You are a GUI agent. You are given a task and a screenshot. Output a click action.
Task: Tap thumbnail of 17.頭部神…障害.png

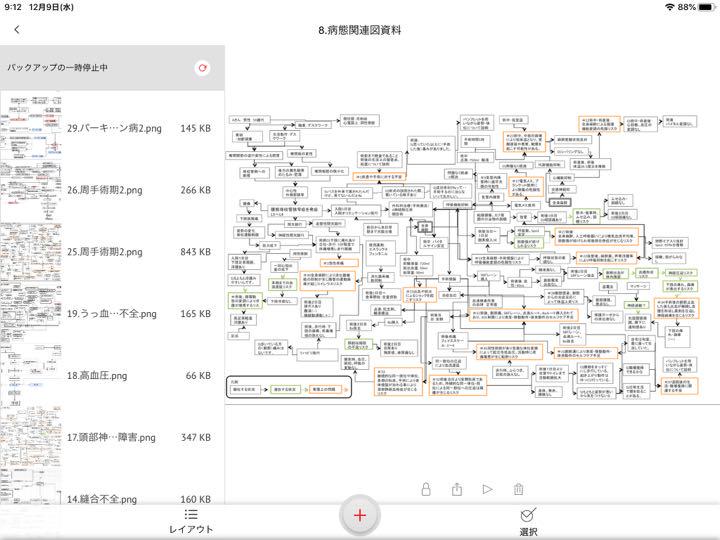(31, 437)
